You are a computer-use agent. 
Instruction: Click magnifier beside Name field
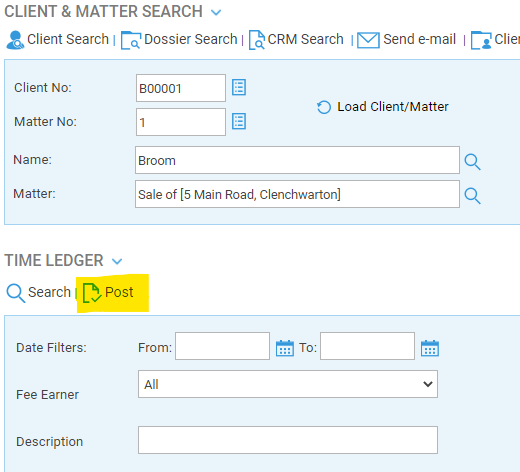pos(472,162)
